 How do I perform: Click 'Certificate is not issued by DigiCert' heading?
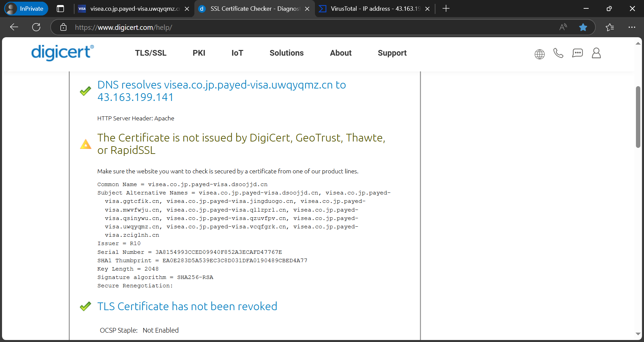[x=241, y=144]
